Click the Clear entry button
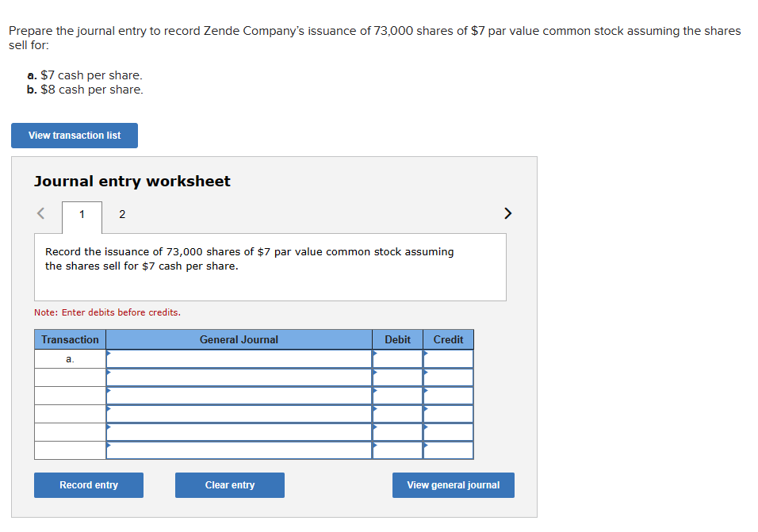Image resolution: width=758 pixels, height=532 pixels. (229, 484)
